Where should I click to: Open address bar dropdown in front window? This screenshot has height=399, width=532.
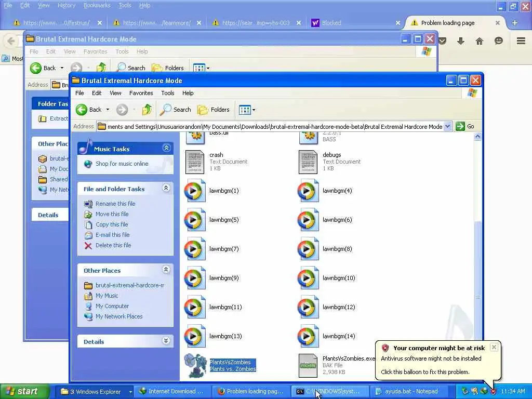coord(447,127)
